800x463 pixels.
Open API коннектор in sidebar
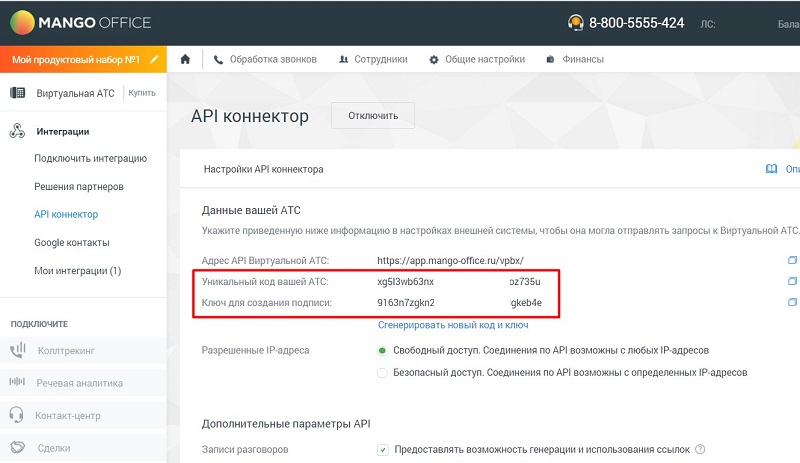[x=66, y=214]
